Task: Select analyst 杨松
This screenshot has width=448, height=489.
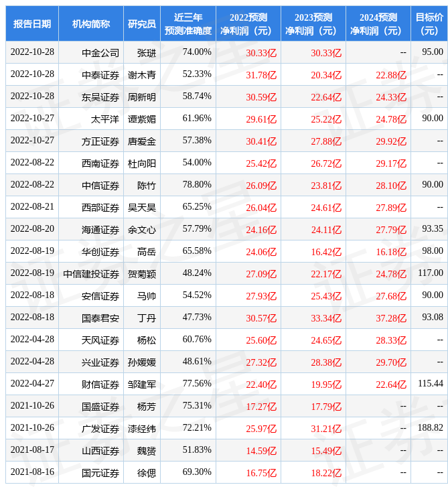Action: pyautogui.click(x=147, y=340)
